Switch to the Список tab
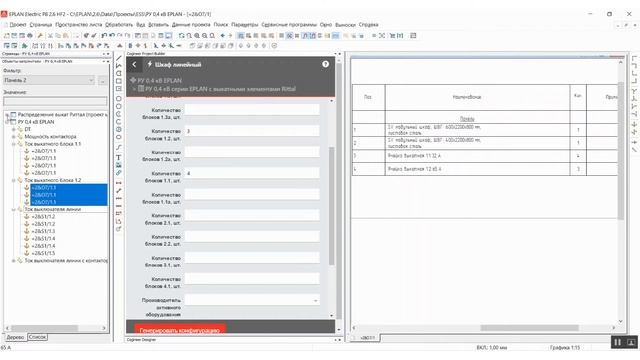640x360 pixels. pyautogui.click(x=37, y=337)
